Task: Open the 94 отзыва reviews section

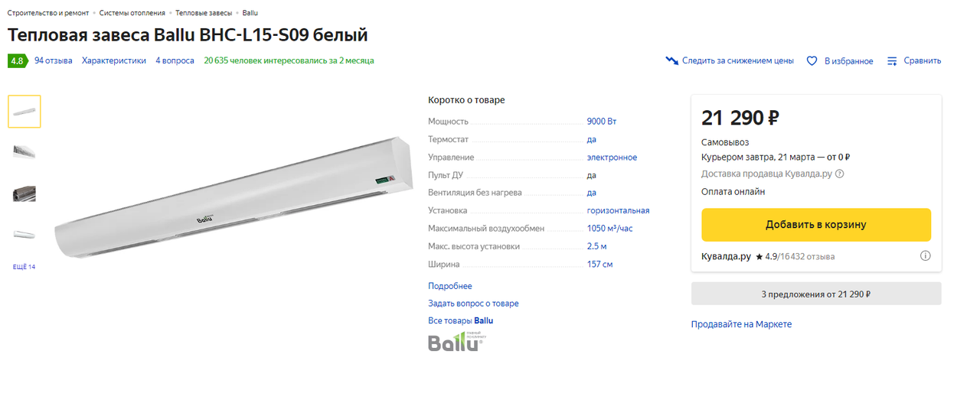Action: (54, 60)
